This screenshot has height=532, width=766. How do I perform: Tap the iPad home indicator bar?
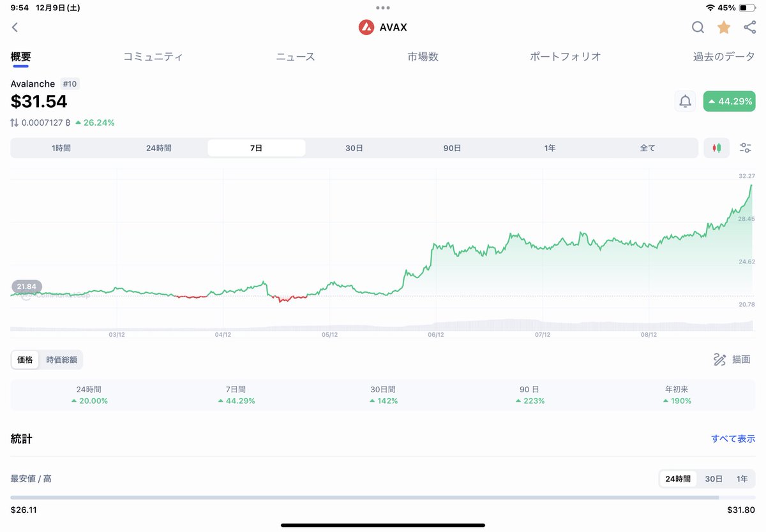tap(383, 526)
